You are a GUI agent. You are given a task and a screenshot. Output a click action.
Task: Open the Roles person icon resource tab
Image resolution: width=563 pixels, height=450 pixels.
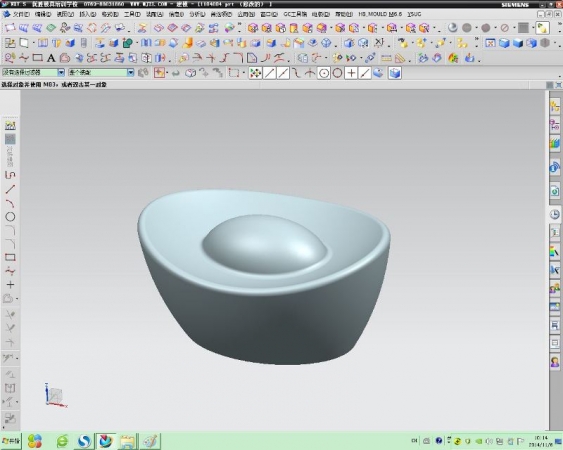tap(555, 362)
